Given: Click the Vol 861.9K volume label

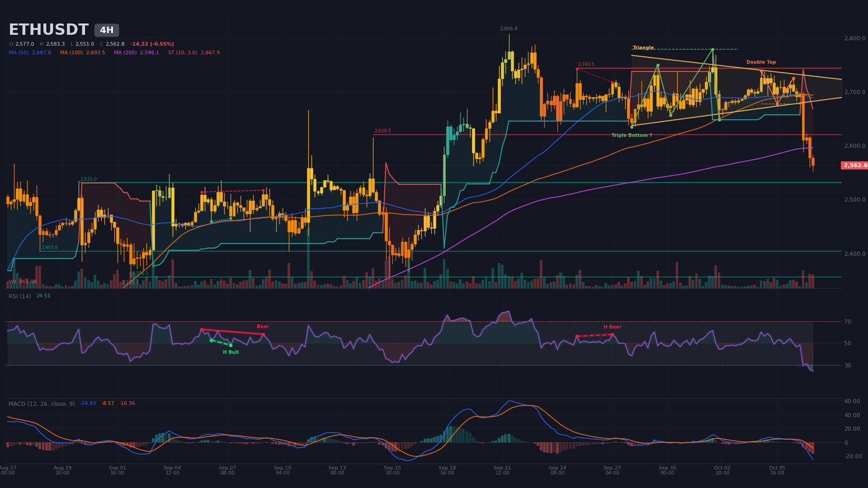Looking at the screenshot, I should (x=23, y=282).
